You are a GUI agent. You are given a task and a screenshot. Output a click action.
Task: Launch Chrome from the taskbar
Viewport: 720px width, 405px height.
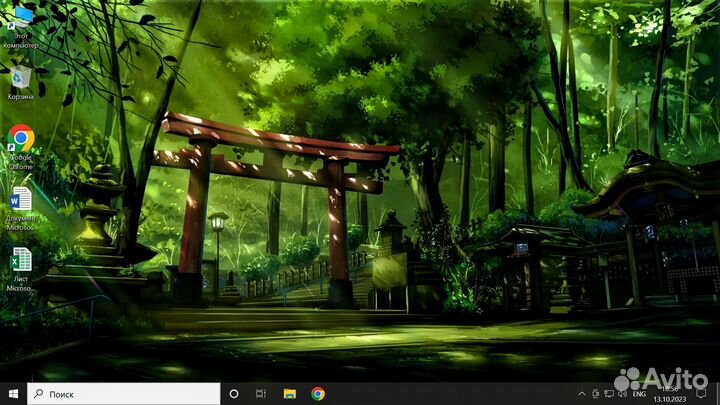(318, 394)
